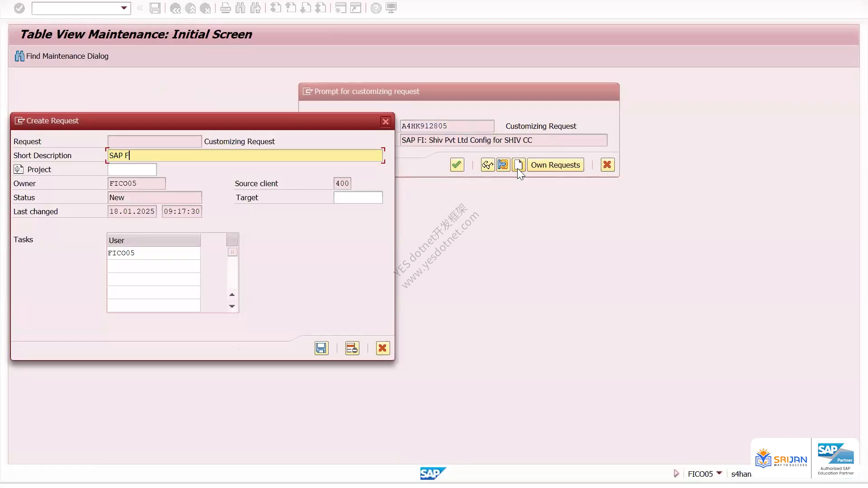Image resolution: width=868 pixels, height=488 pixels.
Task: Click the Create New Session icon
Action: [341, 8]
